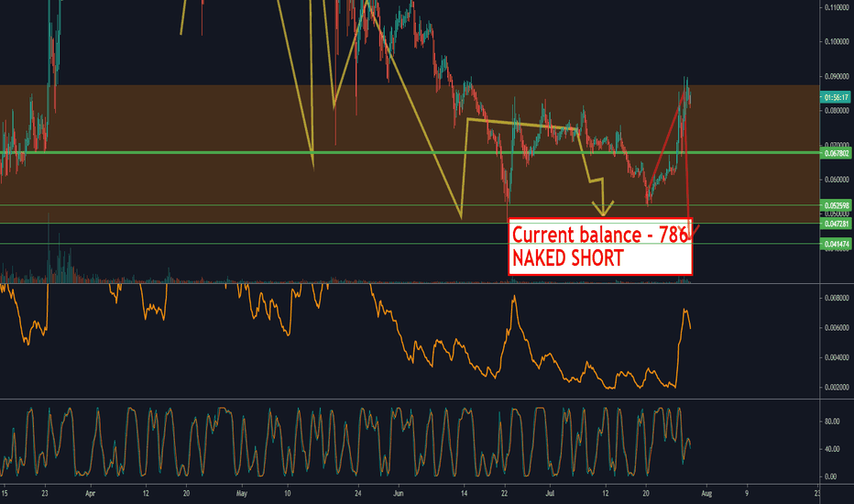Click the Apr label on time axis

click(91, 494)
